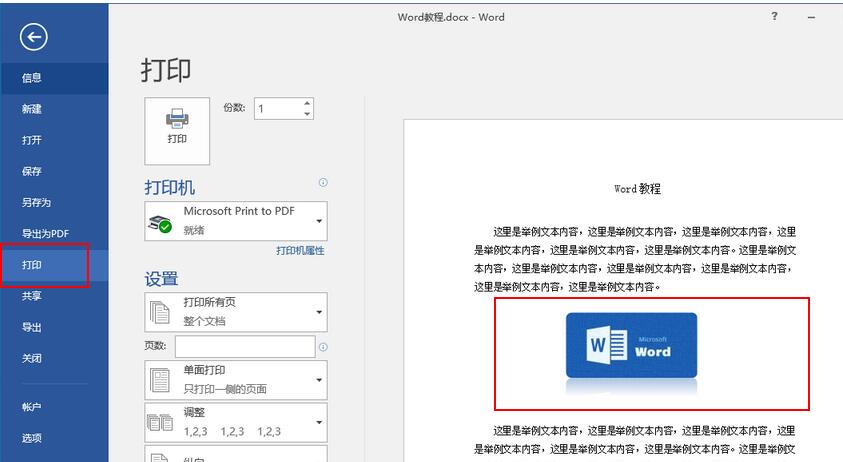Click the back arrow to exit Backstage
Image resolution: width=843 pixels, height=462 pixels.
pyautogui.click(x=34, y=37)
